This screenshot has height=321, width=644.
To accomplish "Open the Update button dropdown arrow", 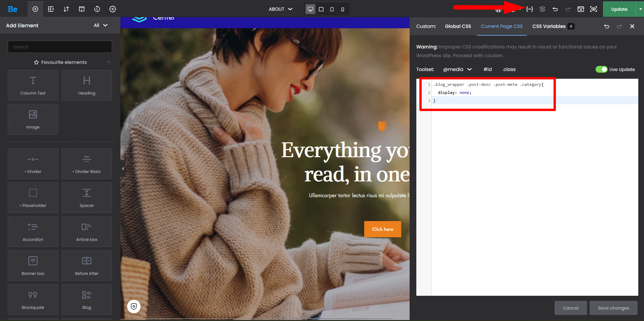I will [x=640, y=9].
